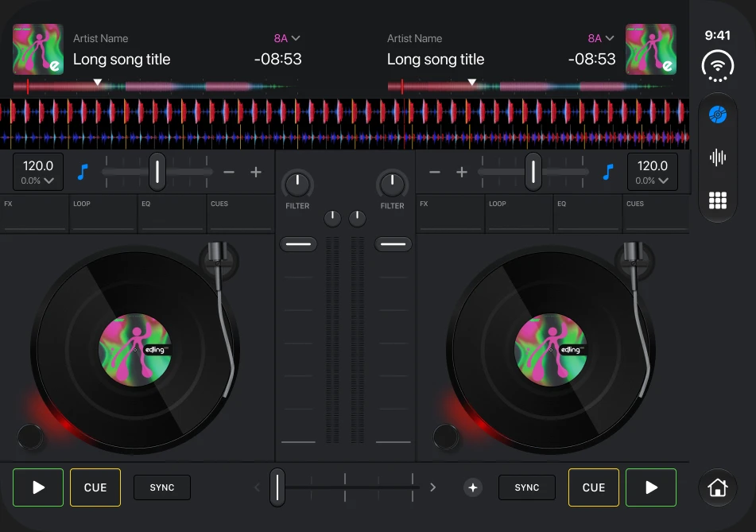Viewport: 756px width, 532px height.
Task: Open the pads grid view icon
Action: tap(718, 200)
